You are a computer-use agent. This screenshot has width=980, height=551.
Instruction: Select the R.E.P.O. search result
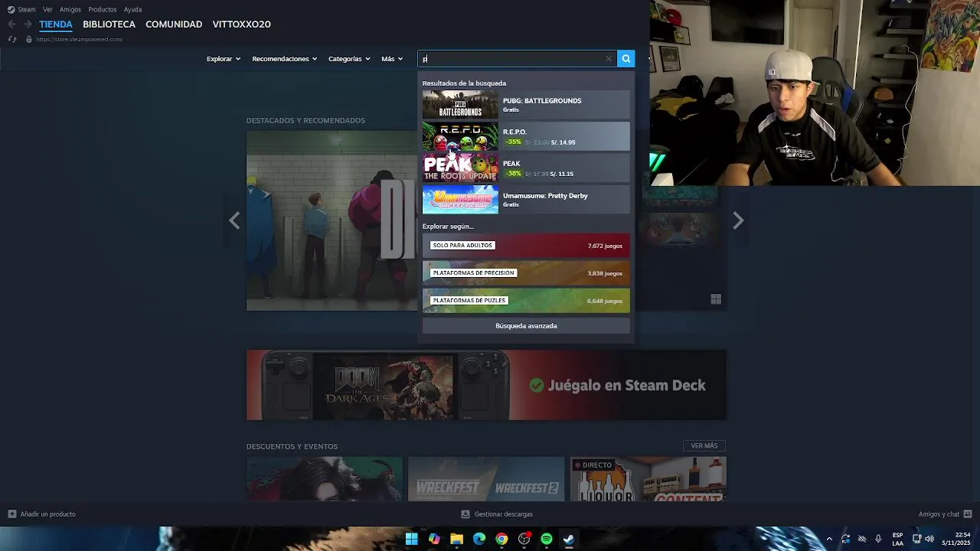click(x=526, y=136)
